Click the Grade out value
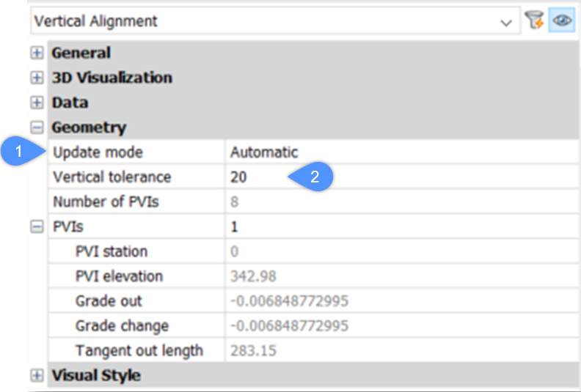The width and height of the screenshot is (581, 392). pos(289,301)
